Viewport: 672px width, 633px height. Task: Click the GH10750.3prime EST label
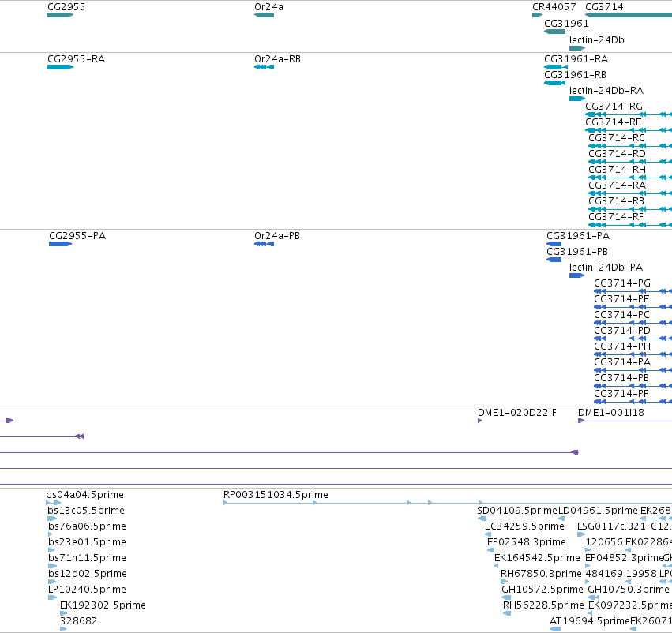pyautogui.click(x=629, y=590)
